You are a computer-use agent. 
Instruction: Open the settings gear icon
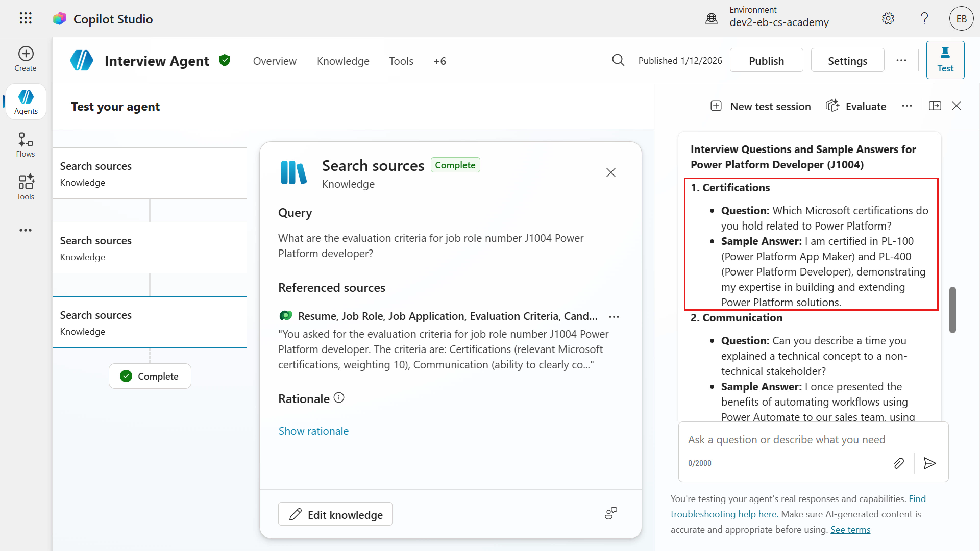point(888,18)
